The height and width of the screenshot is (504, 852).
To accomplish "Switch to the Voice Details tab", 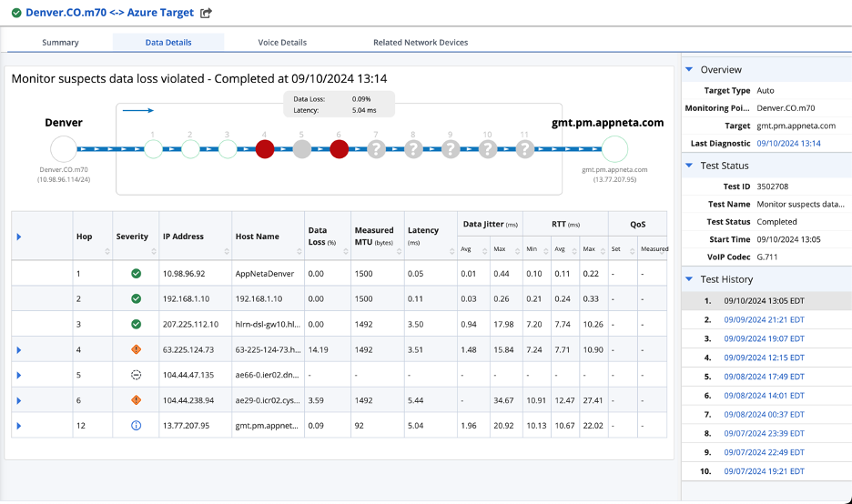I will pyautogui.click(x=282, y=42).
